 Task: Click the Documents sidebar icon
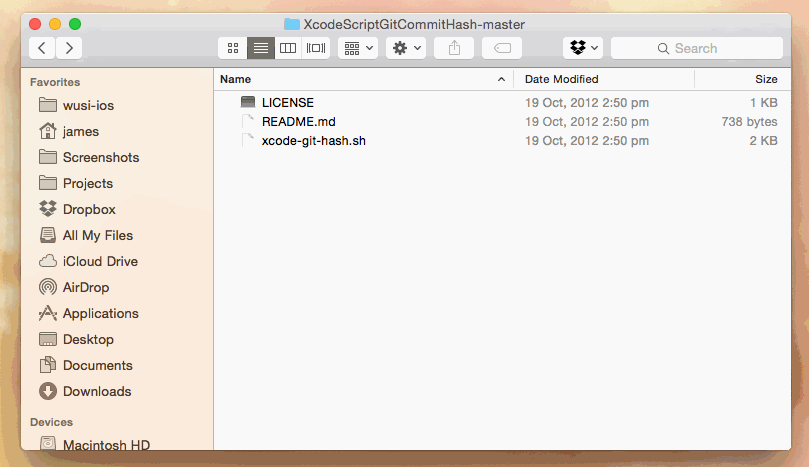(x=48, y=365)
